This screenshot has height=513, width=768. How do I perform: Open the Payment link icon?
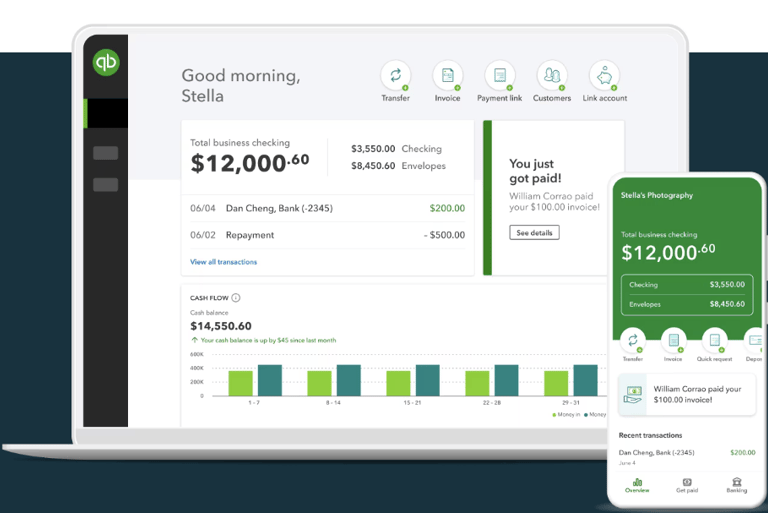coord(500,75)
